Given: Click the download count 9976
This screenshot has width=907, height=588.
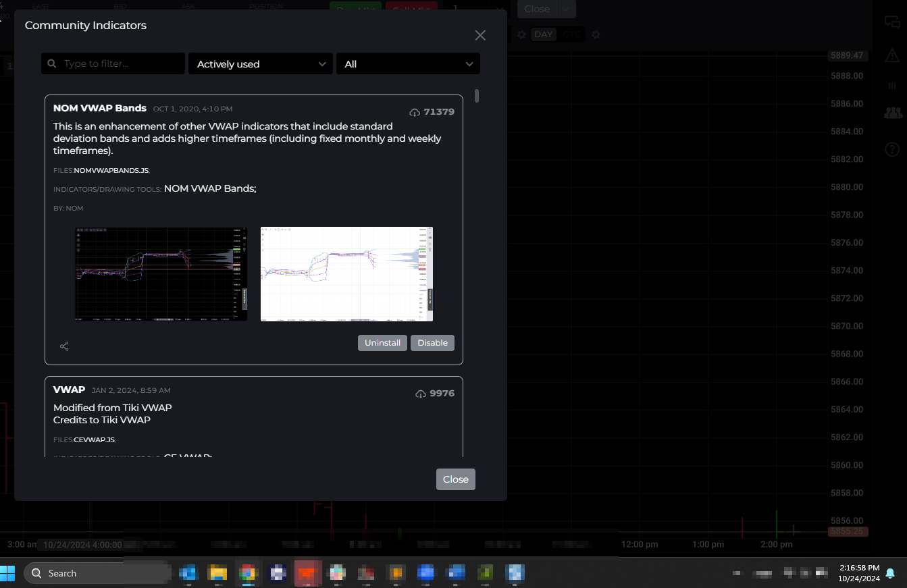Looking at the screenshot, I should coord(442,394).
